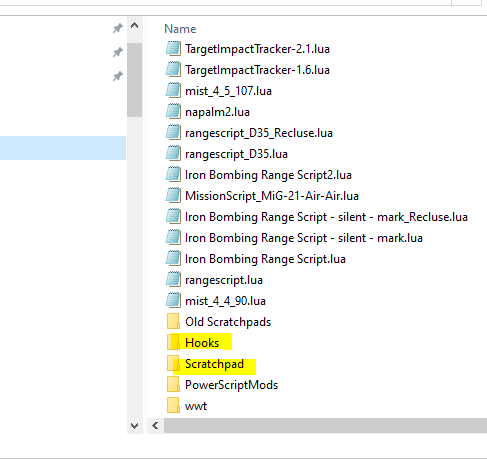Select the highlighted item in navigation pane

tap(63, 148)
